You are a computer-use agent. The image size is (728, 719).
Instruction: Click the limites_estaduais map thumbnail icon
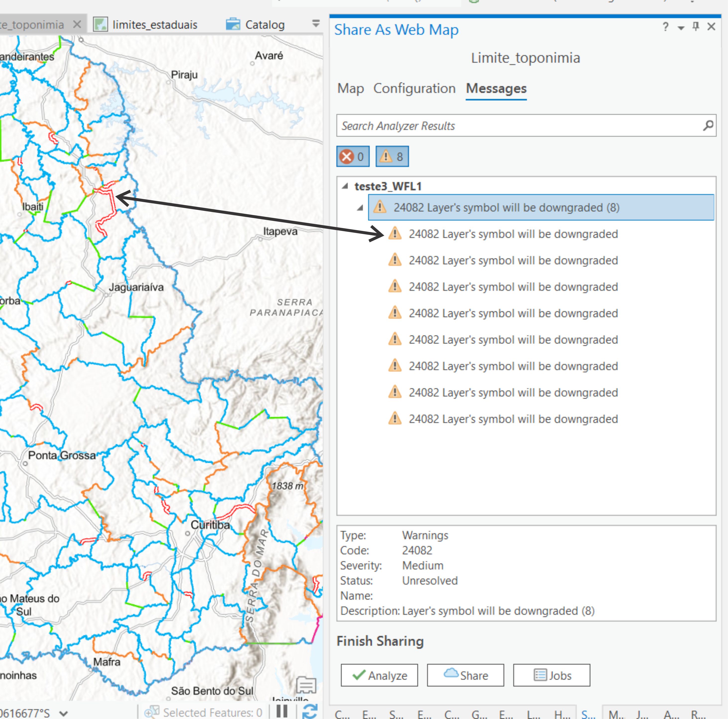pos(100,24)
